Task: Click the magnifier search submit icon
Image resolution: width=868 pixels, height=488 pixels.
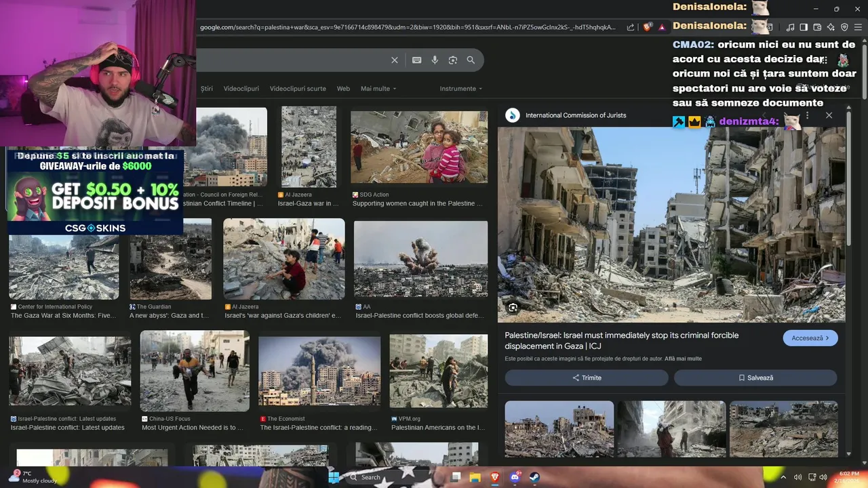Action: (x=471, y=60)
